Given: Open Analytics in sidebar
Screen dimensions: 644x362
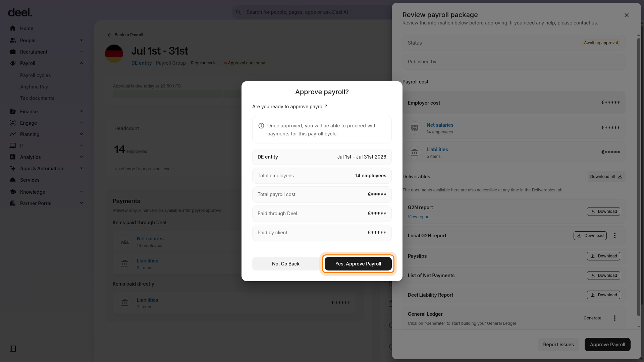Looking at the screenshot, I should (x=30, y=157).
